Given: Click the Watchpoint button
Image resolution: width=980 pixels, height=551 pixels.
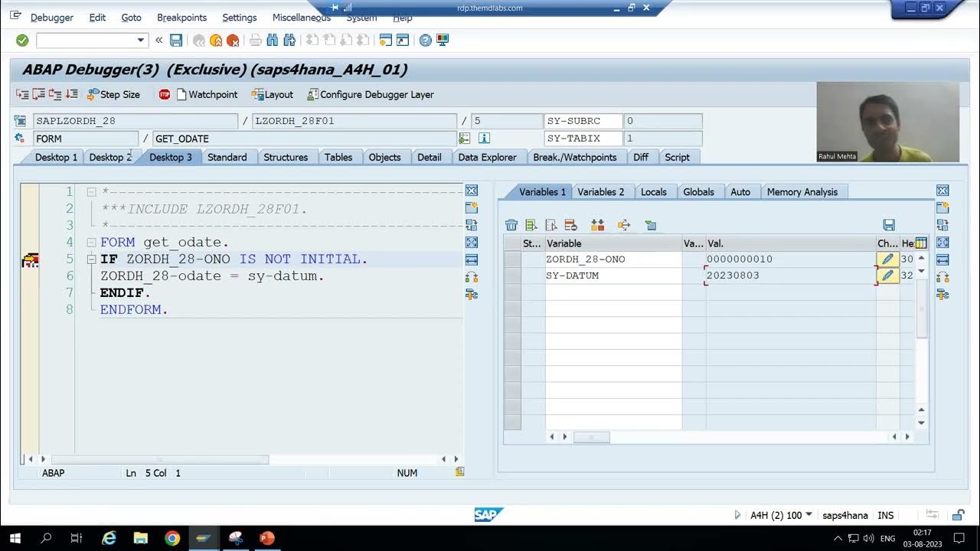Looking at the screenshot, I should tap(207, 94).
